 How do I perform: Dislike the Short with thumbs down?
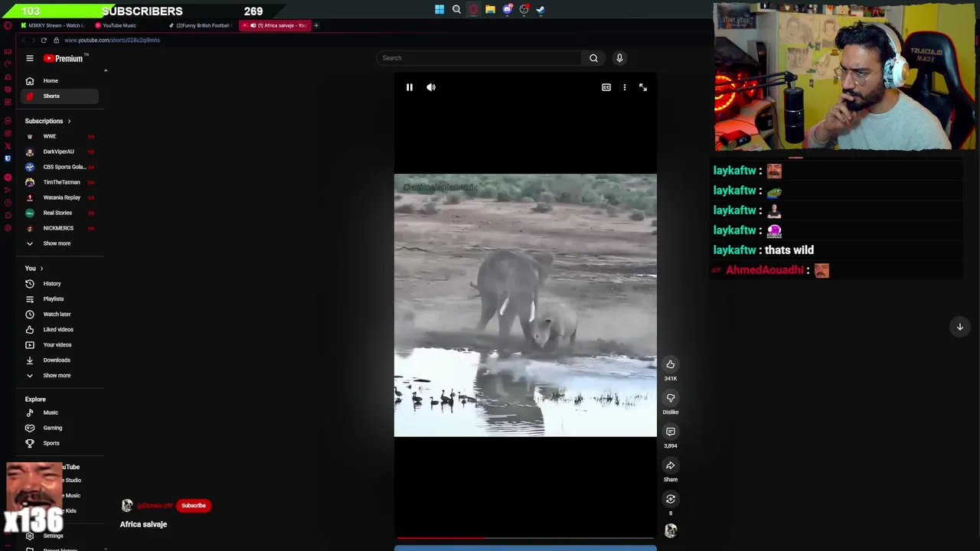click(x=671, y=398)
